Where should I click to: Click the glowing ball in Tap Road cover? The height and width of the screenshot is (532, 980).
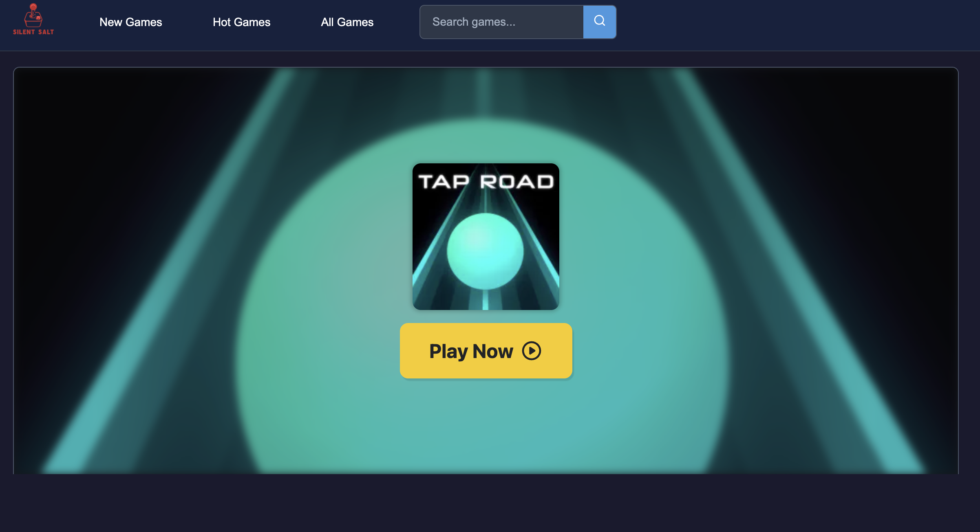tap(485, 251)
